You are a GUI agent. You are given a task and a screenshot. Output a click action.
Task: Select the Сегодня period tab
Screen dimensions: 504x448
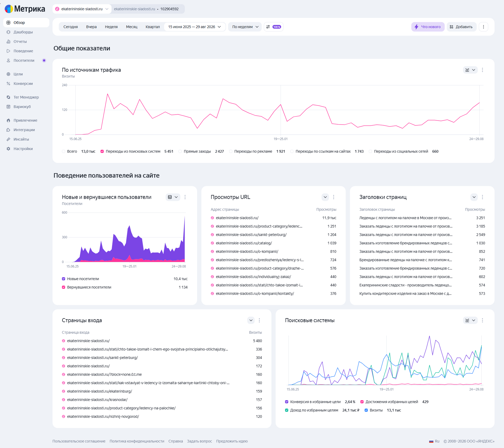[x=71, y=27]
